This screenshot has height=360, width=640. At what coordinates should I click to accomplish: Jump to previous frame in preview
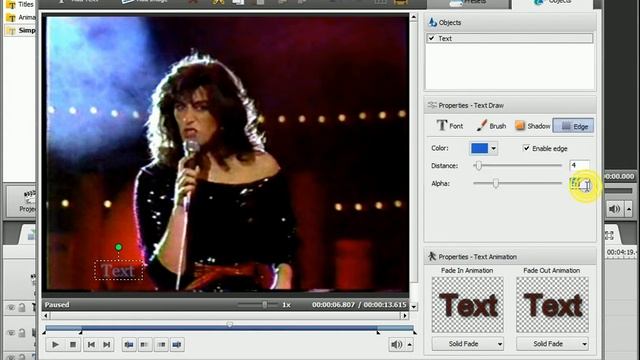point(91,344)
